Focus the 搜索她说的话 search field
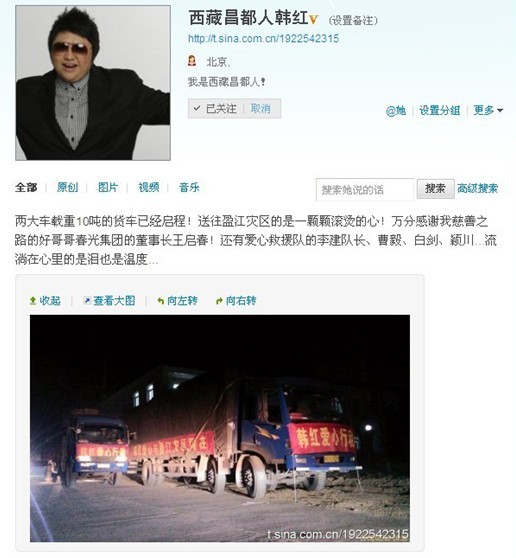This screenshot has width=516, height=558. pyautogui.click(x=365, y=190)
